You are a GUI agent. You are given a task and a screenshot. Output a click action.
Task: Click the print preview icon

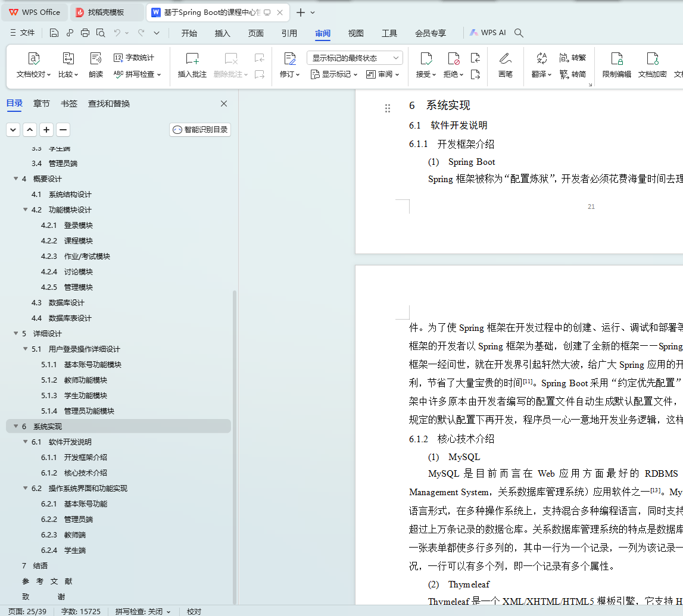coord(101,33)
